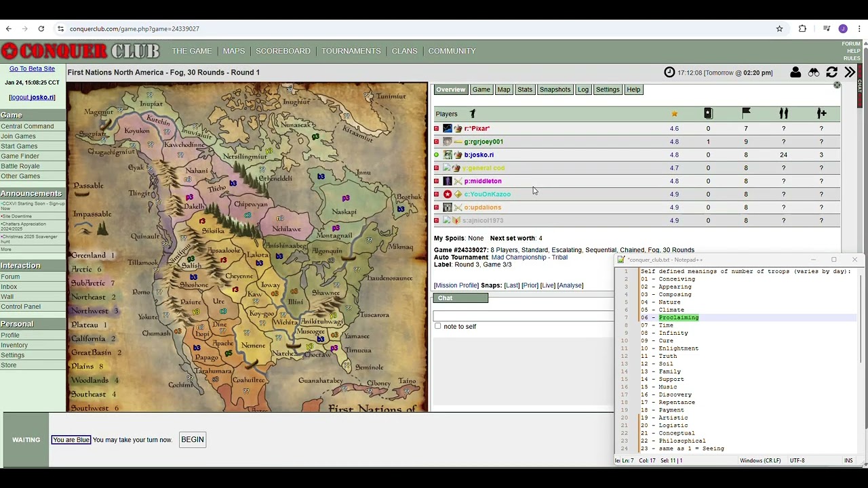Click the BEGIN button to start turn
This screenshot has height=488, width=868.
point(193,439)
